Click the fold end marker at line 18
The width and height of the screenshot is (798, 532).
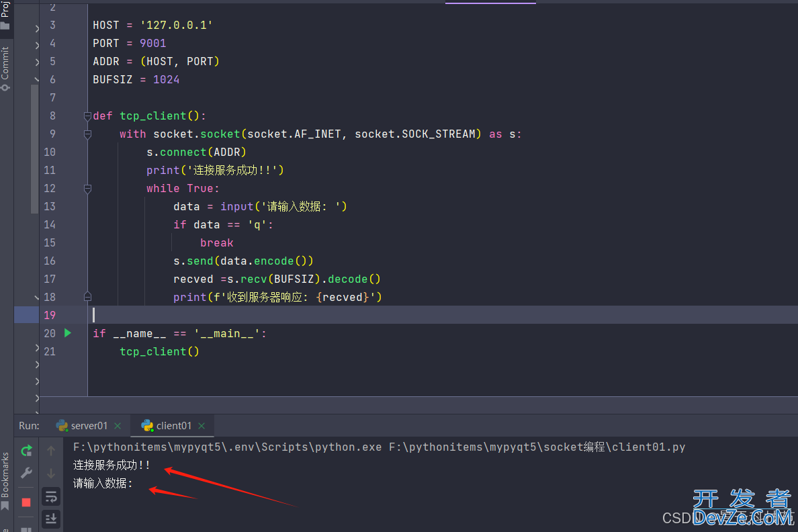87,297
